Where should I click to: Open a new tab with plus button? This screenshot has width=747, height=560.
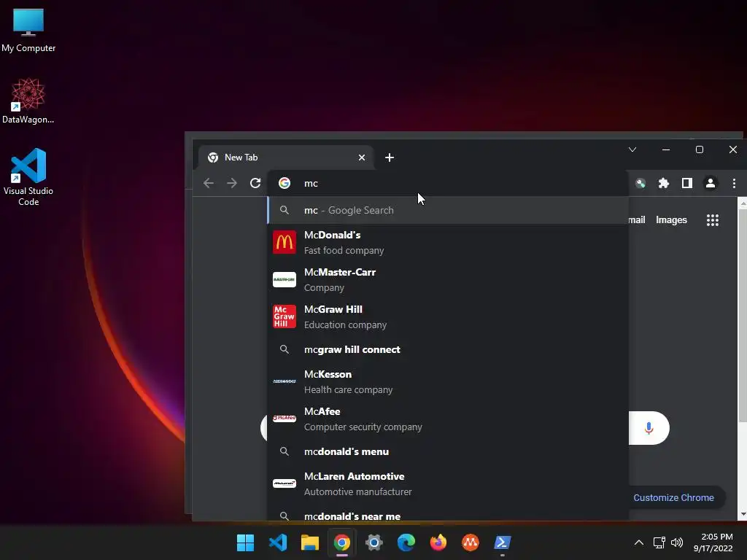(x=390, y=157)
